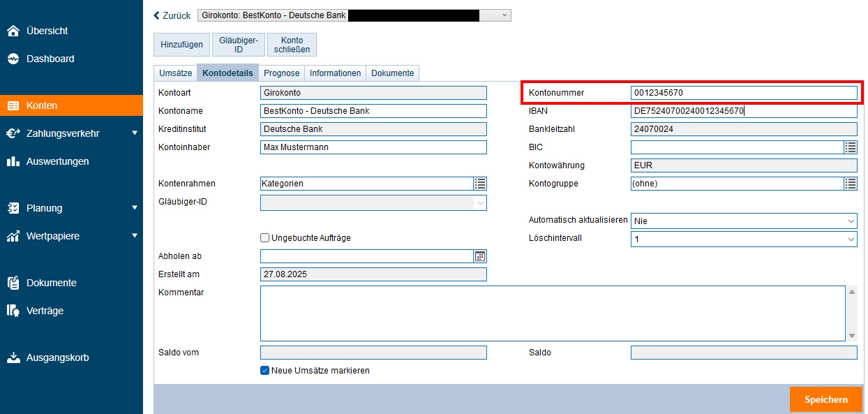The width and height of the screenshot is (868, 414).
Task: Open calendar picker for Abholen ab
Action: point(479,256)
